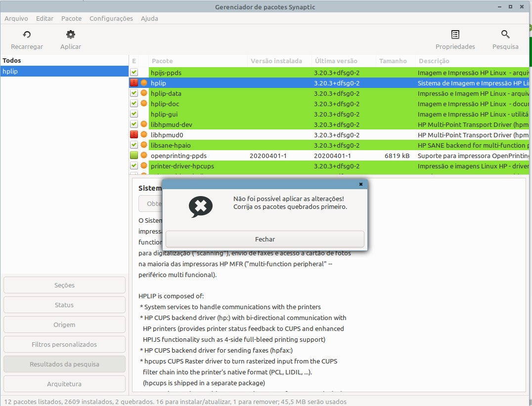The width and height of the screenshot is (532, 406).
Task: Maximize the Synaptic window
Action: click(x=510, y=7)
